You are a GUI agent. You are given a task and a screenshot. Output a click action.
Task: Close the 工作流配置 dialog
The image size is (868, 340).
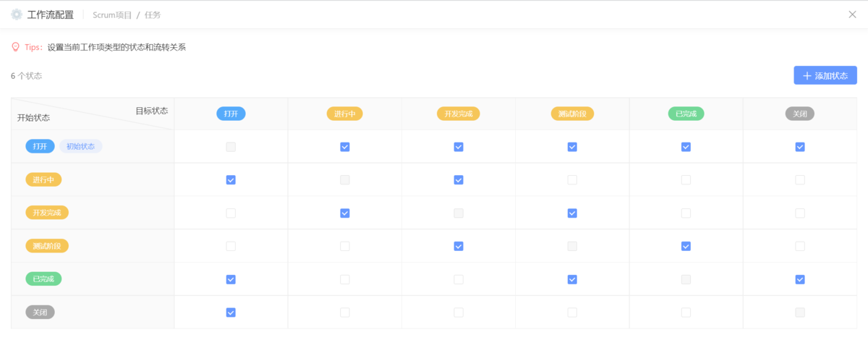point(852,14)
